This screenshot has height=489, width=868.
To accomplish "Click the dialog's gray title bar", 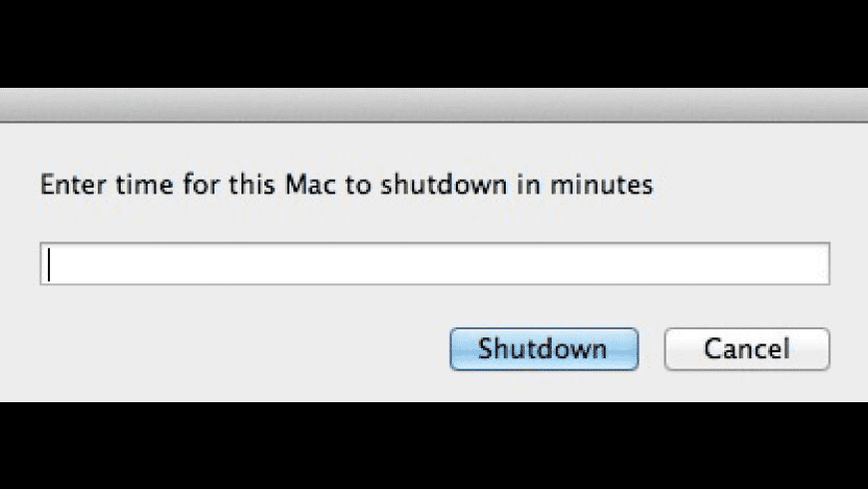I will coord(434,105).
